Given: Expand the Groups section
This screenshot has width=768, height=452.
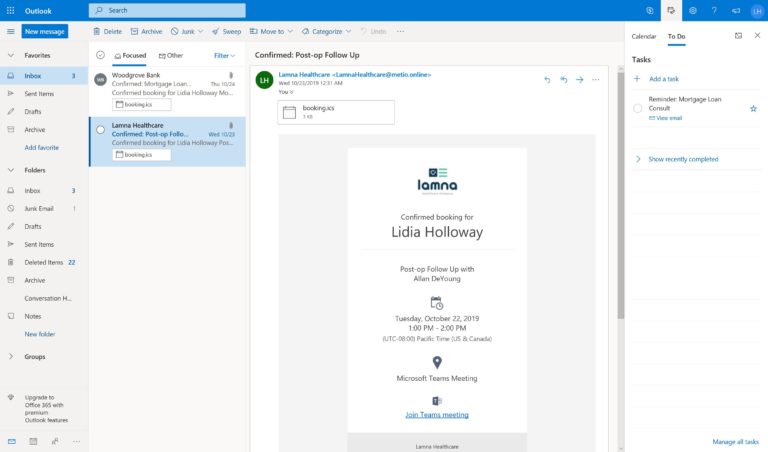Looking at the screenshot, I should click(11, 357).
